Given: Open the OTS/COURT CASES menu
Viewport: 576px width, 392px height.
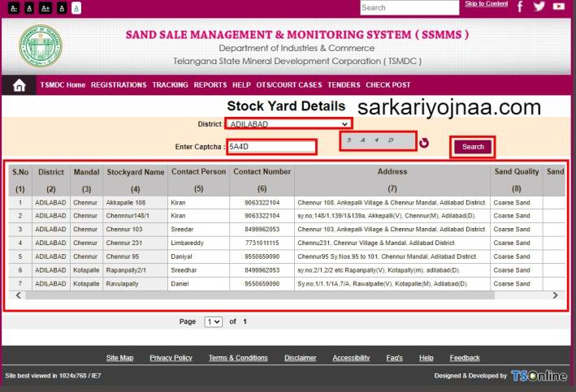Looking at the screenshot, I should (x=289, y=84).
